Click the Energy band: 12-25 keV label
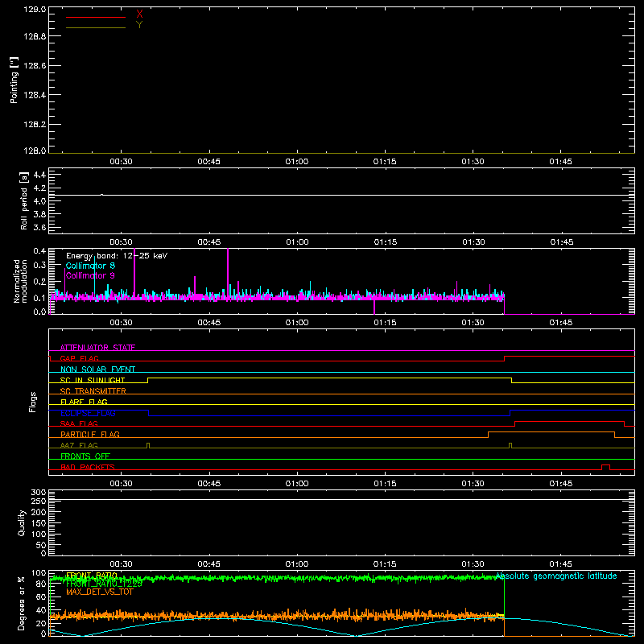 tap(117, 256)
